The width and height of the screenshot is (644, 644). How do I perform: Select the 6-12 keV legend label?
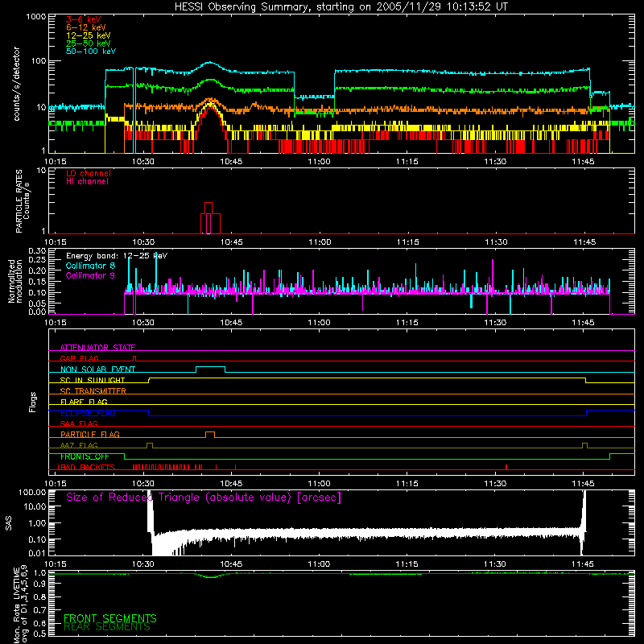[86, 27]
